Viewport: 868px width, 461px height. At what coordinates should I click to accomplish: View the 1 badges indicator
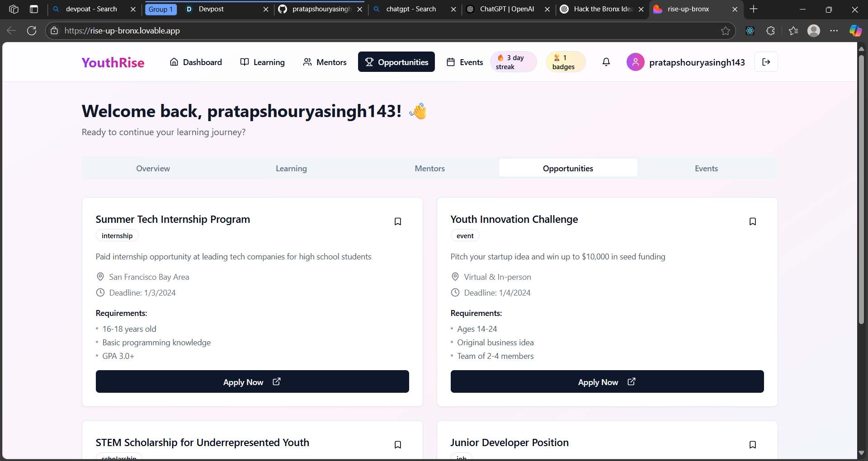coord(566,62)
